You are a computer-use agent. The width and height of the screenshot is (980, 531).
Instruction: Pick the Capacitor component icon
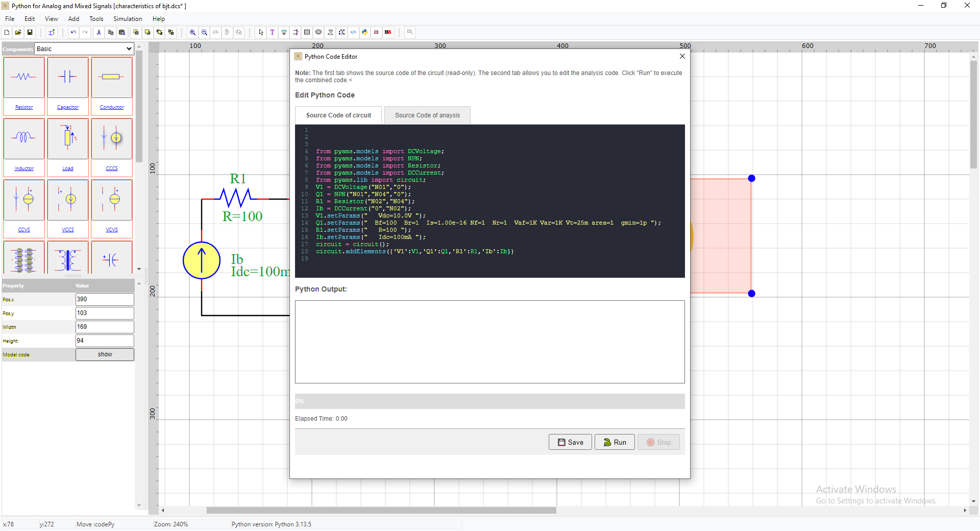coord(68,77)
